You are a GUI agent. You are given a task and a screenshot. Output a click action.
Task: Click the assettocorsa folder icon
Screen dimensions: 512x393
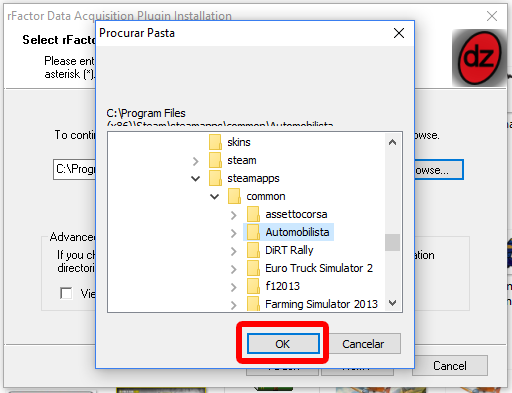click(253, 214)
